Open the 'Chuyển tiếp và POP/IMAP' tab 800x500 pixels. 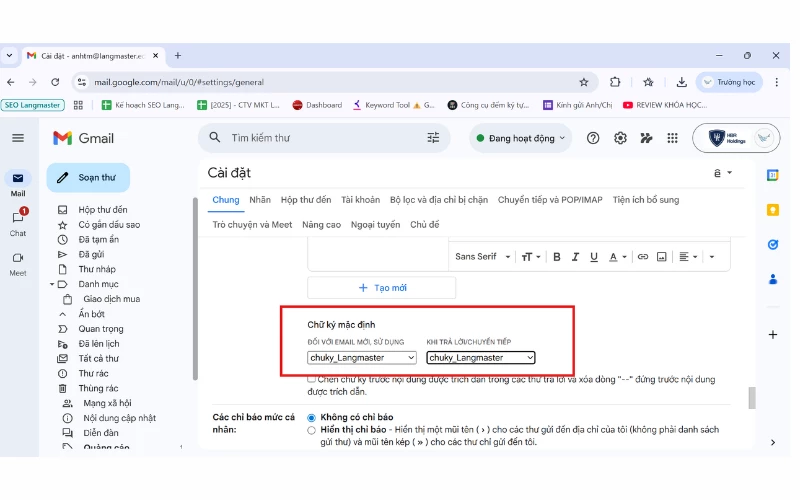click(x=551, y=200)
